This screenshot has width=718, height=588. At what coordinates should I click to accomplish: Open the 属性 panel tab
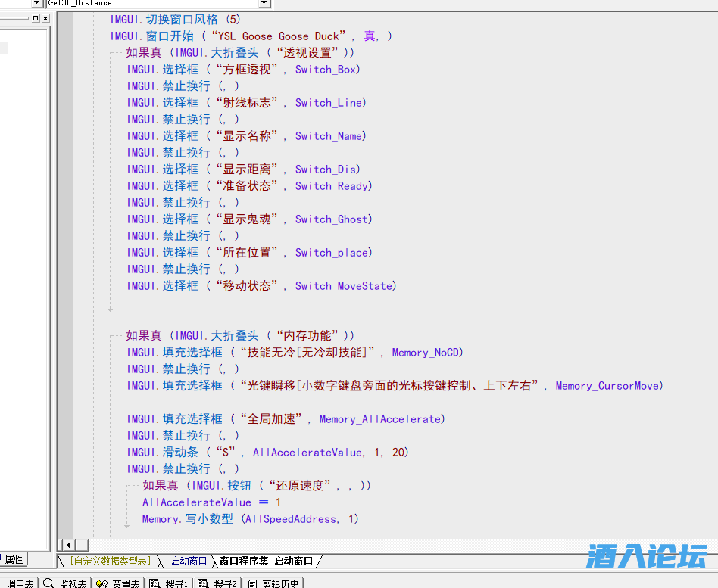tap(14, 559)
